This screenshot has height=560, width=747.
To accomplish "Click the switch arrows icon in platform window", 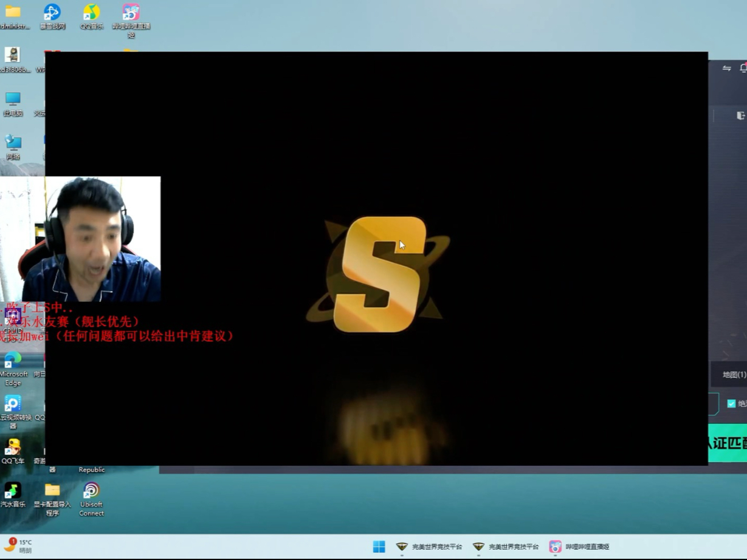I will (x=726, y=69).
